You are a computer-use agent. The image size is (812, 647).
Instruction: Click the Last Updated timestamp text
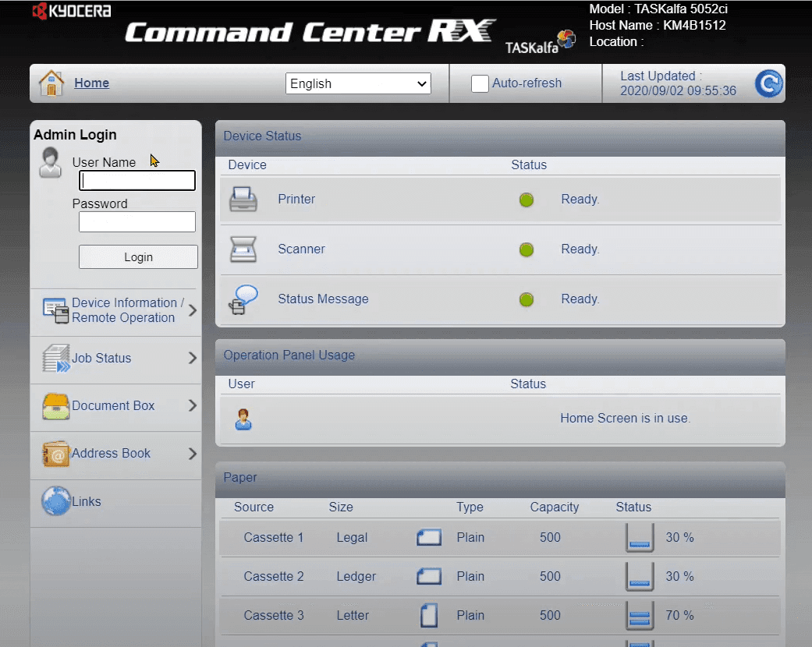678,83
